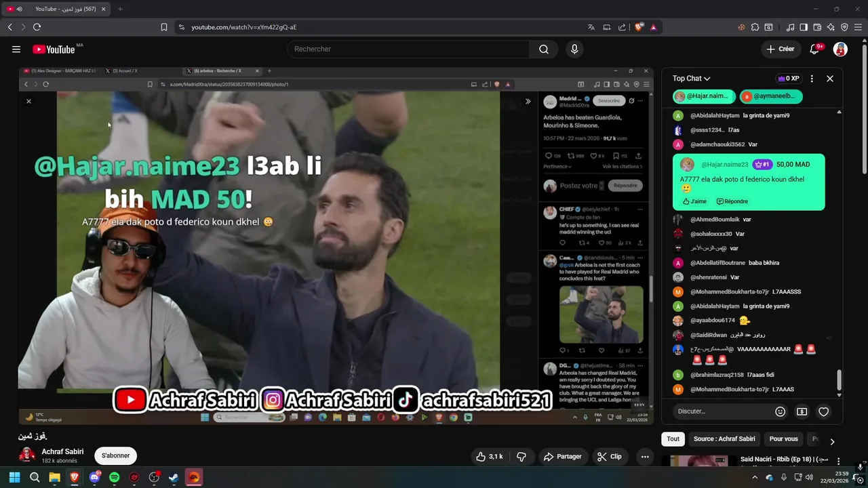Close the live chat panel
The image size is (868, 488).
[x=829, y=79]
